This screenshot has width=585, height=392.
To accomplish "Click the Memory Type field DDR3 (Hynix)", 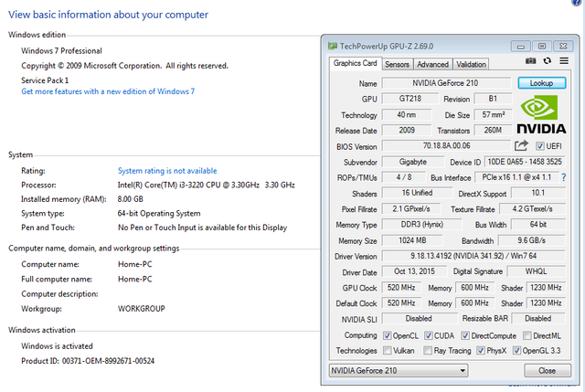I will 421,225.
